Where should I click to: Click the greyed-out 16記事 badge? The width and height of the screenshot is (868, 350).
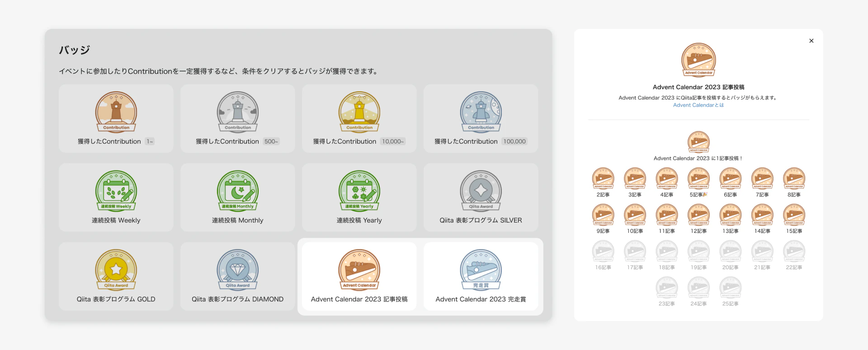[603, 251]
